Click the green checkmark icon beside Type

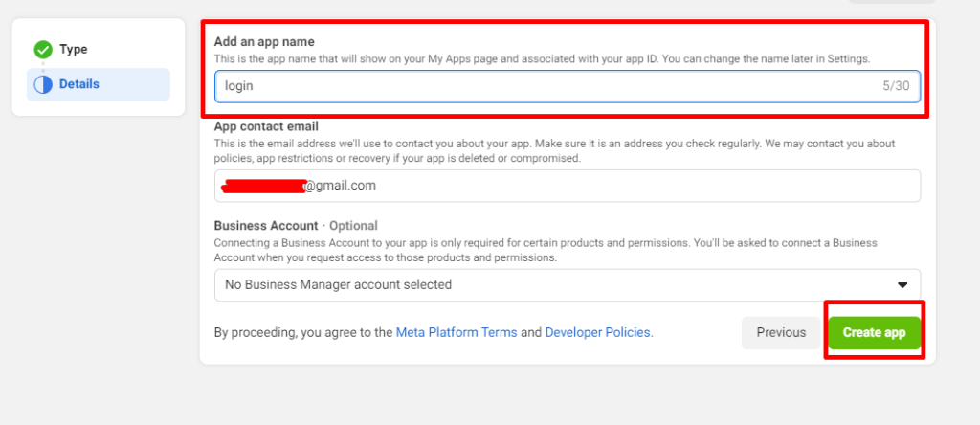click(x=43, y=50)
